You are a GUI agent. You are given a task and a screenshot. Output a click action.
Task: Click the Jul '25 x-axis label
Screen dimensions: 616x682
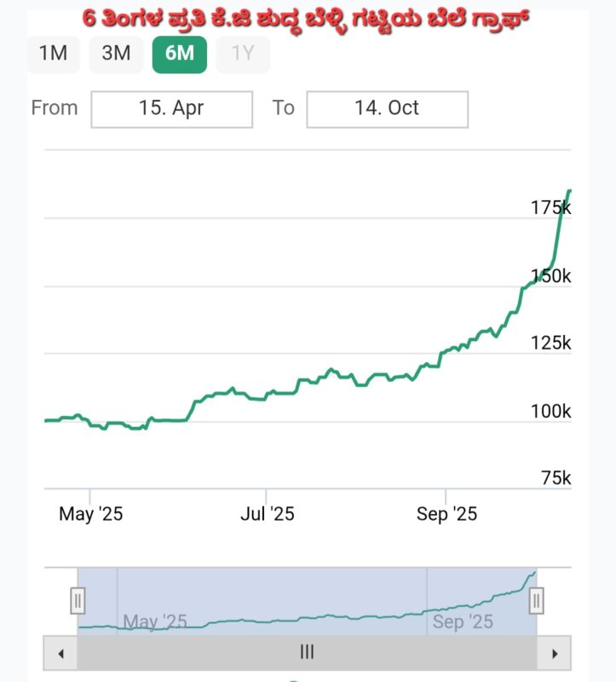coord(267,514)
